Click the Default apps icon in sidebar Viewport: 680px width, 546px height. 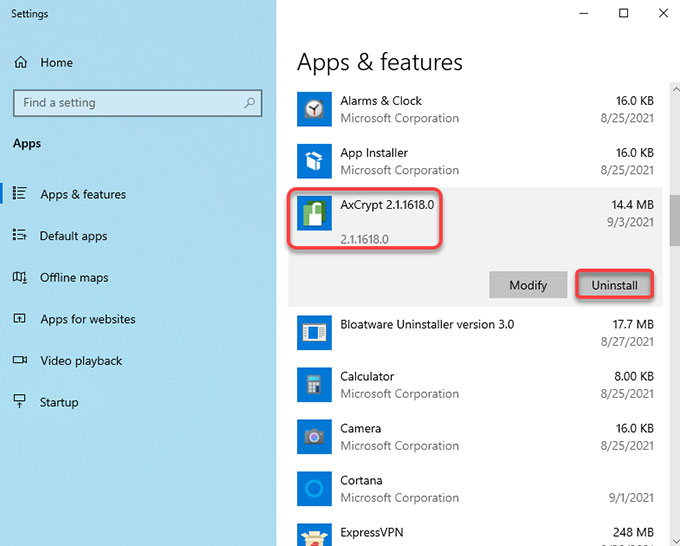tap(20, 235)
